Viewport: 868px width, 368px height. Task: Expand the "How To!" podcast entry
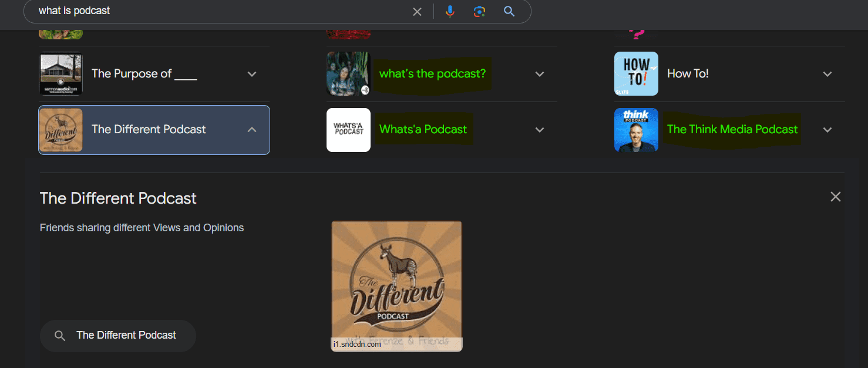pyautogui.click(x=827, y=74)
